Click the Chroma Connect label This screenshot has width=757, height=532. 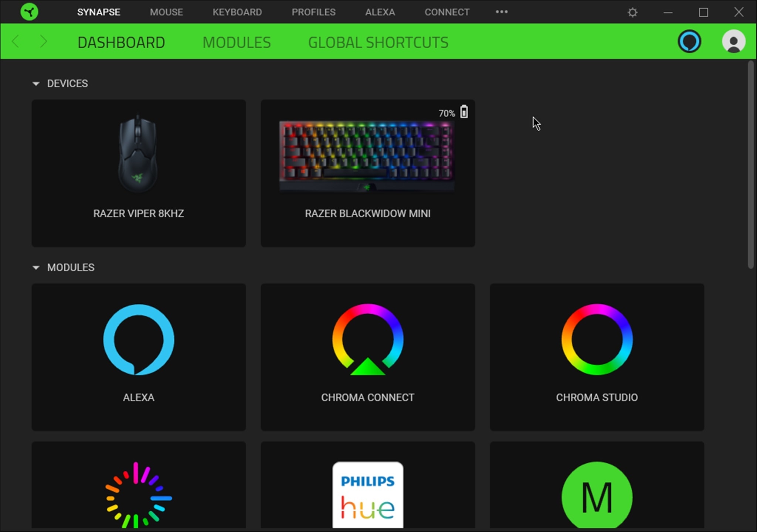368,398
